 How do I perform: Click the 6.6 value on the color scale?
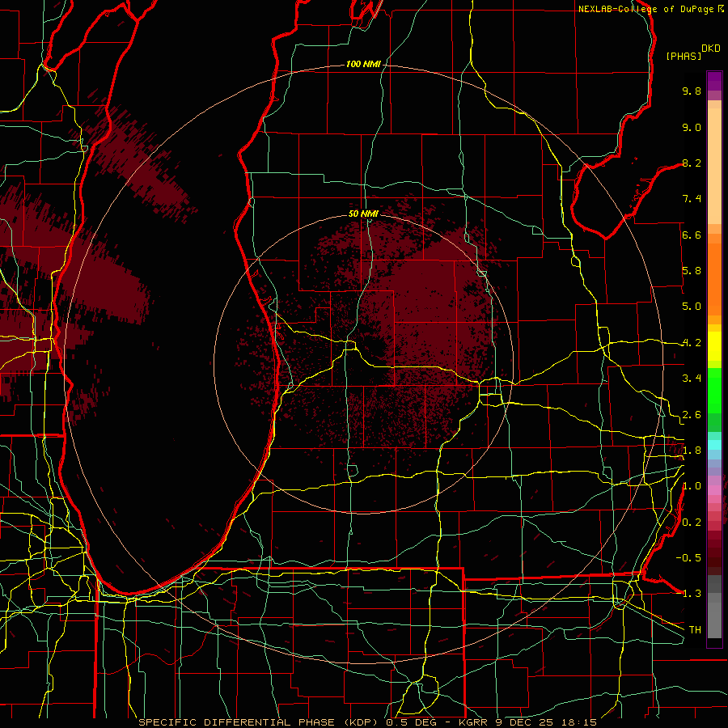(692, 235)
